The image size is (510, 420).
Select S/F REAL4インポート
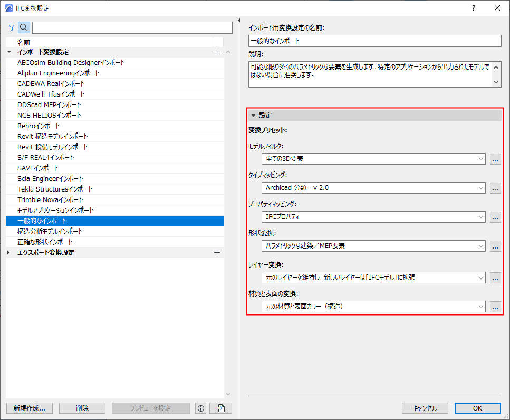click(114, 157)
